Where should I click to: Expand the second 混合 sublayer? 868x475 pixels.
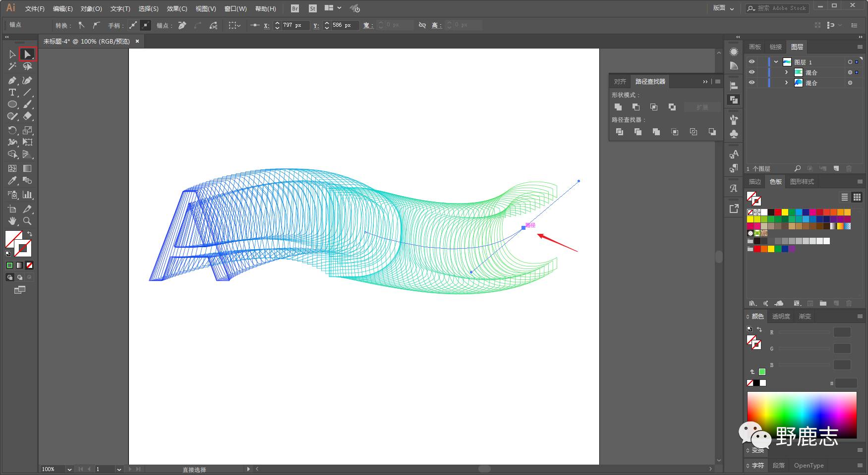[786, 83]
